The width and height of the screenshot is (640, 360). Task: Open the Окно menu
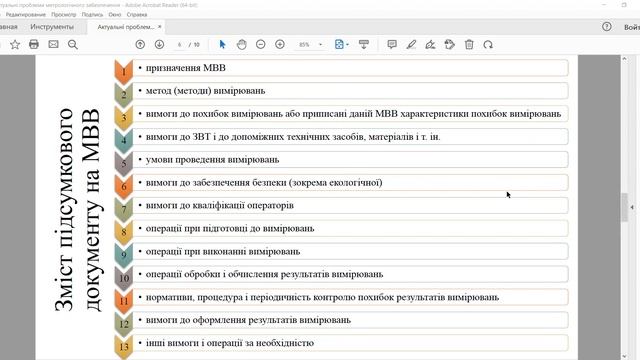[115, 14]
